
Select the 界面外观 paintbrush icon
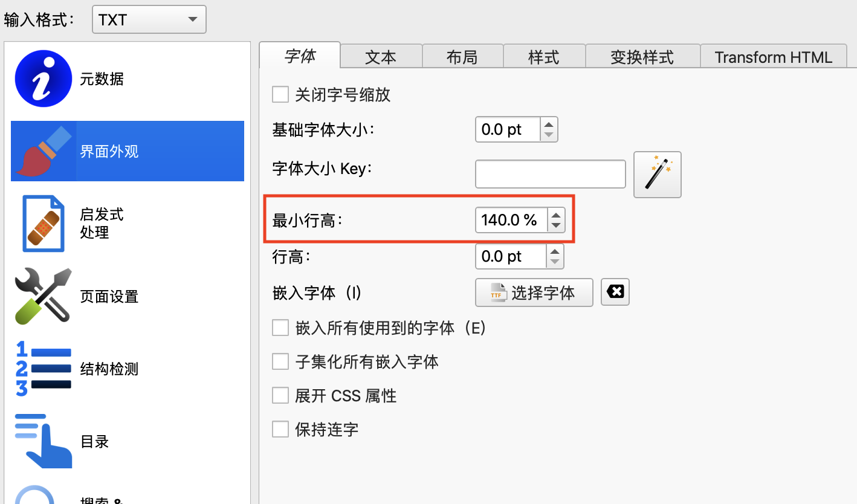click(x=44, y=151)
